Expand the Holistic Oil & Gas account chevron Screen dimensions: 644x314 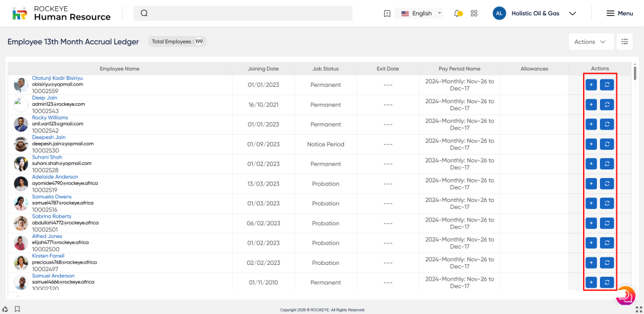tap(572, 13)
